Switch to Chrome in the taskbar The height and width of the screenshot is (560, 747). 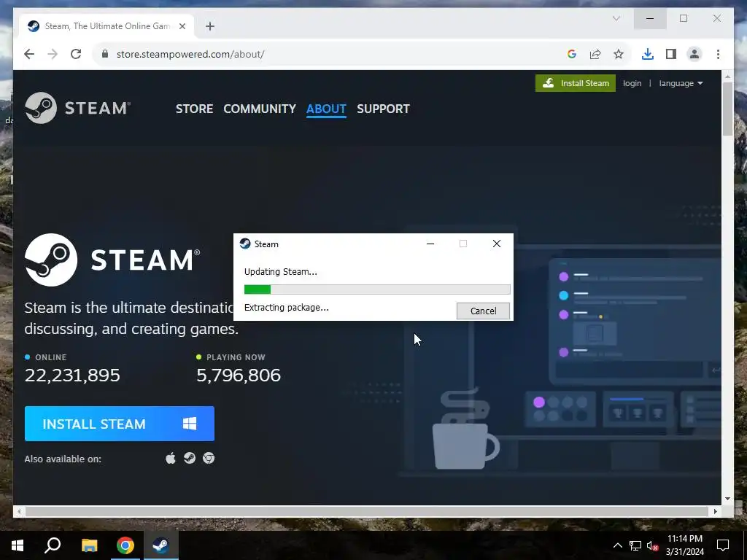(125, 545)
